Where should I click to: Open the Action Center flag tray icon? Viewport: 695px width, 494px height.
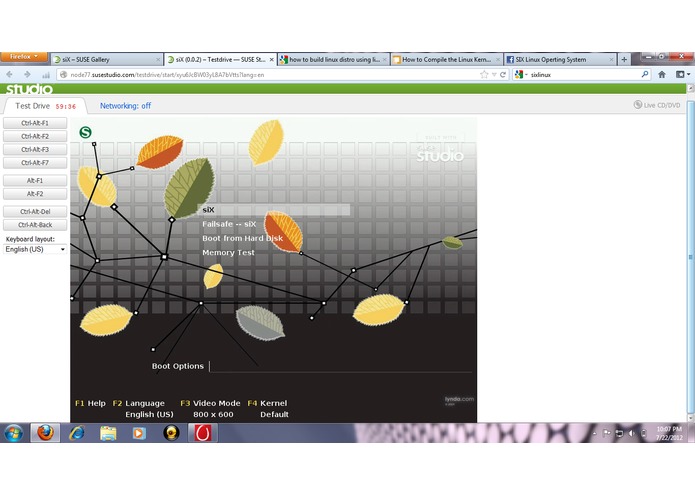click(x=607, y=433)
